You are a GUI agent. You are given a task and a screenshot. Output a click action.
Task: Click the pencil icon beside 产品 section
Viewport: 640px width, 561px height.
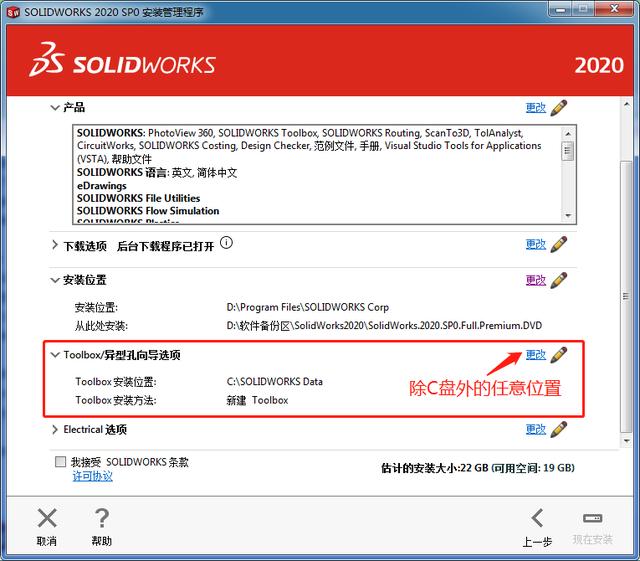pyautogui.click(x=559, y=108)
